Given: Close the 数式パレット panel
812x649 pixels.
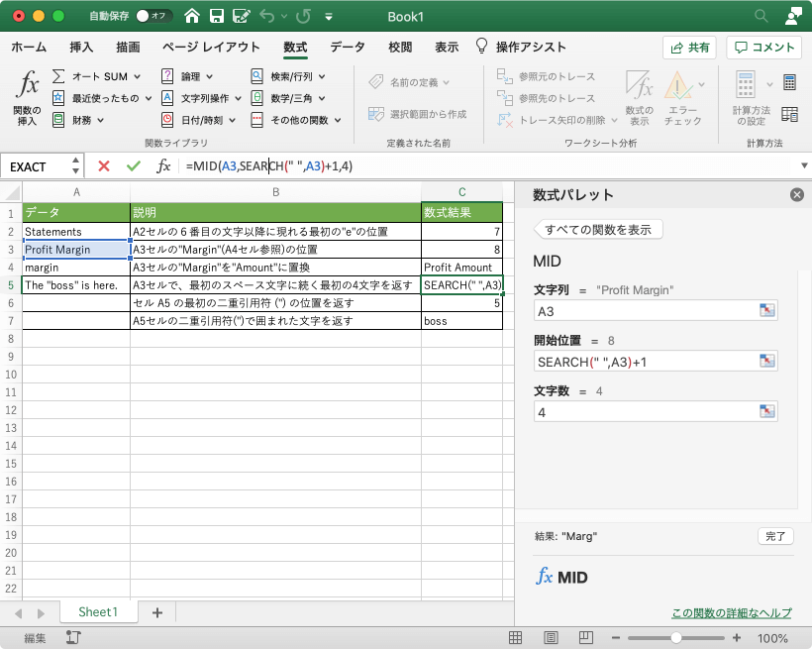Looking at the screenshot, I should click(x=797, y=195).
